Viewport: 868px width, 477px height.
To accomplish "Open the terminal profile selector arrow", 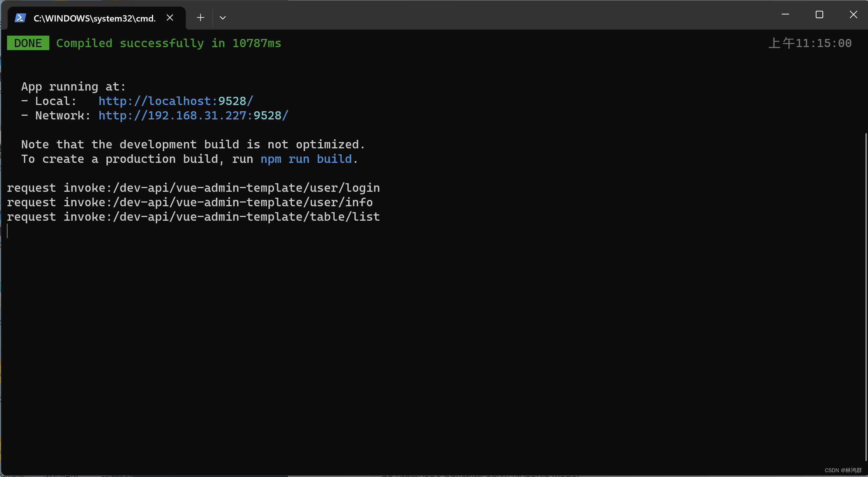I will tap(222, 17).
